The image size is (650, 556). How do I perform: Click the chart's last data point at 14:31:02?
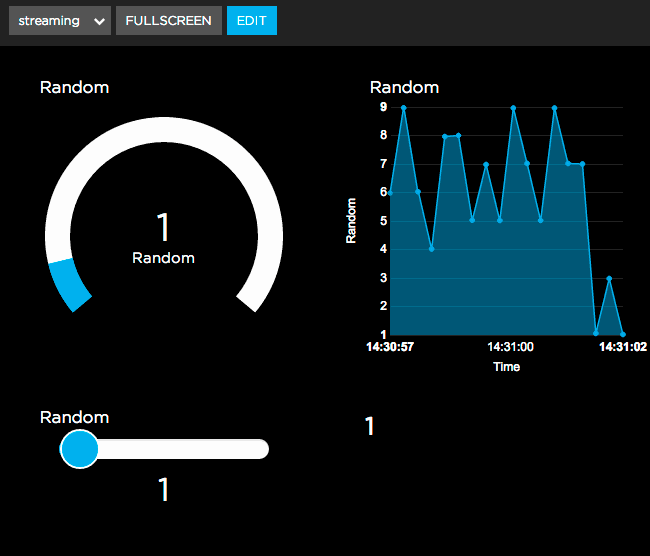(622, 333)
